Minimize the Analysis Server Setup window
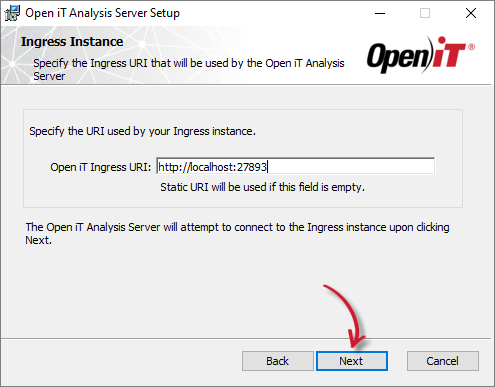This screenshot has width=495, height=387. [380, 13]
